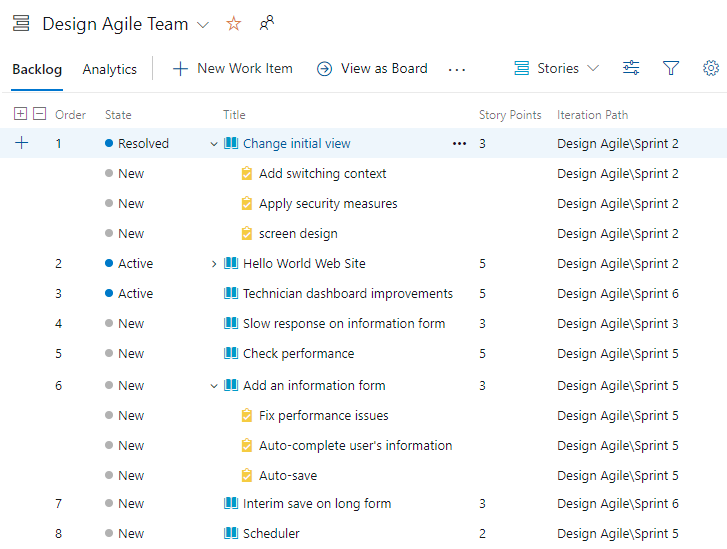
Task: Collapse all rows with minus box icon
Action: pyautogui.click(x=39, y=114)
